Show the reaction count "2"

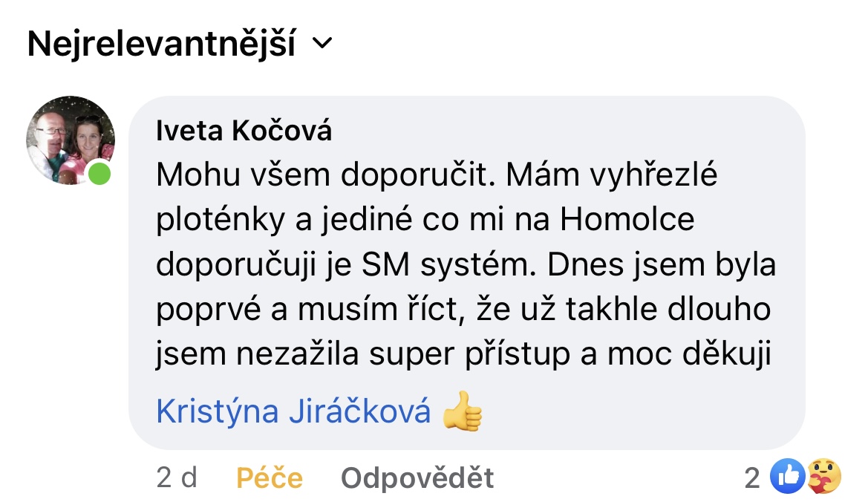pos(752,478)
